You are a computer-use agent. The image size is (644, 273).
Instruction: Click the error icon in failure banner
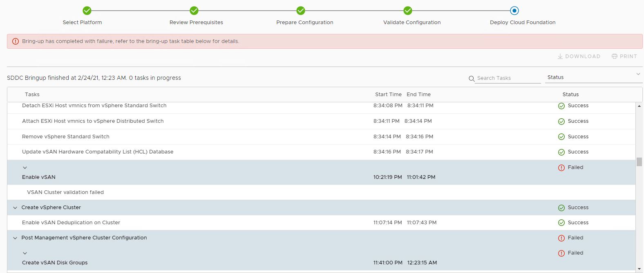click(x=16, y=41)
